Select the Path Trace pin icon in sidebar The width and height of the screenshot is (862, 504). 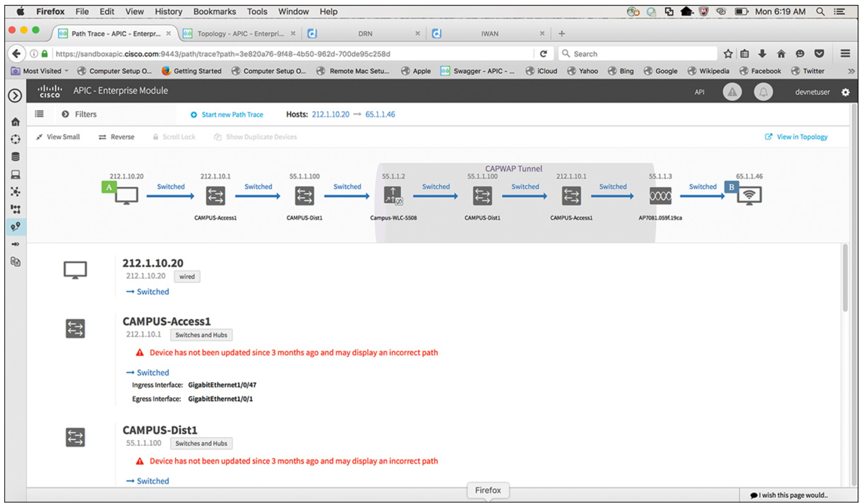pos(15,226)
